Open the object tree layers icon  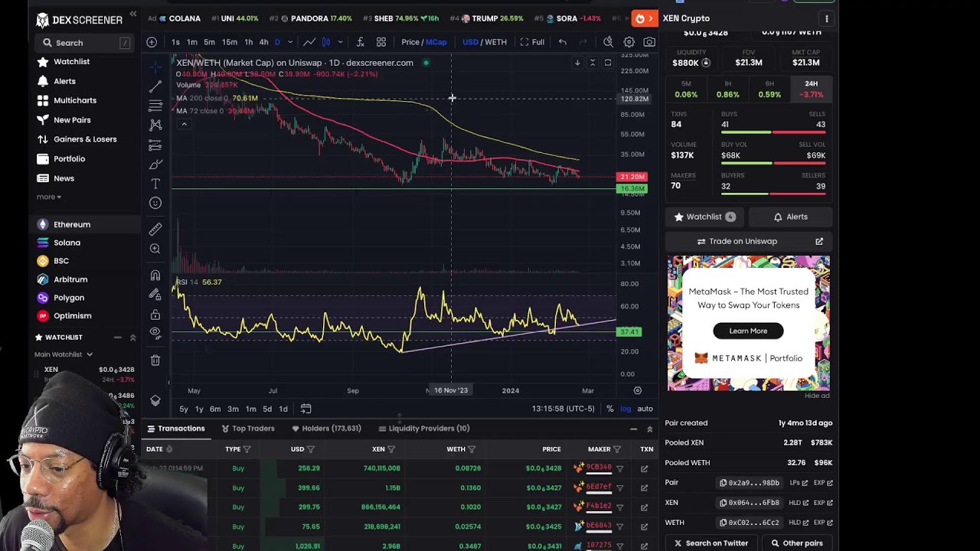tap(155, 400)
